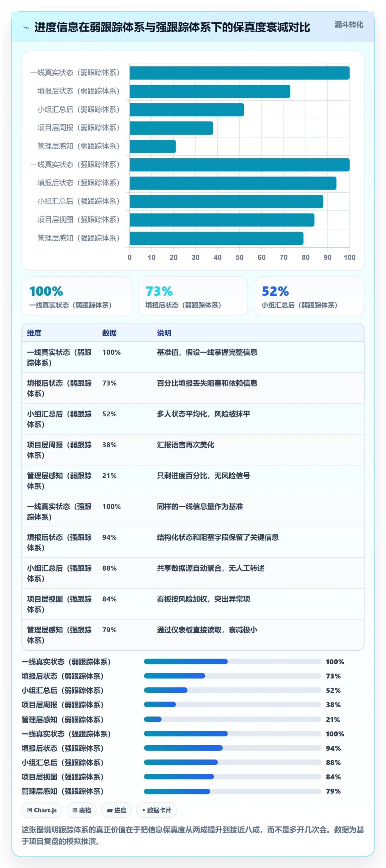Click table cell 结构化状态和阻塞字段保留了关键信息
Screen dimensions: 386x868
(218, 537)
